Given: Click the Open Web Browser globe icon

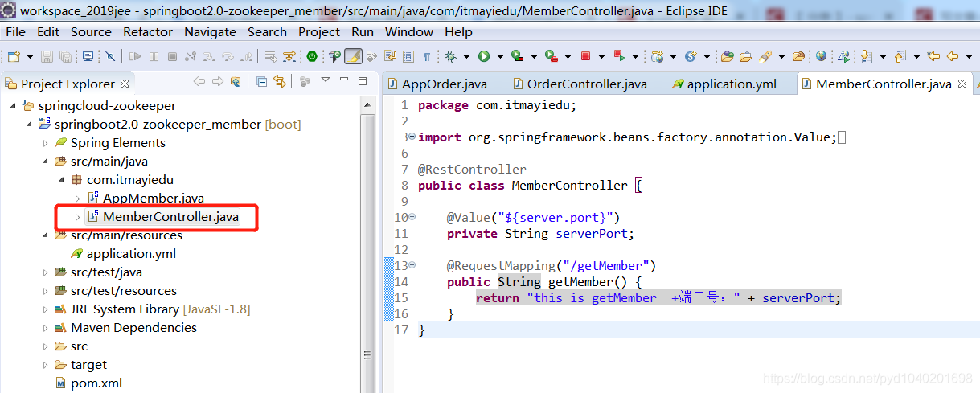Looking at the screenshot, I should pos(821,56).
